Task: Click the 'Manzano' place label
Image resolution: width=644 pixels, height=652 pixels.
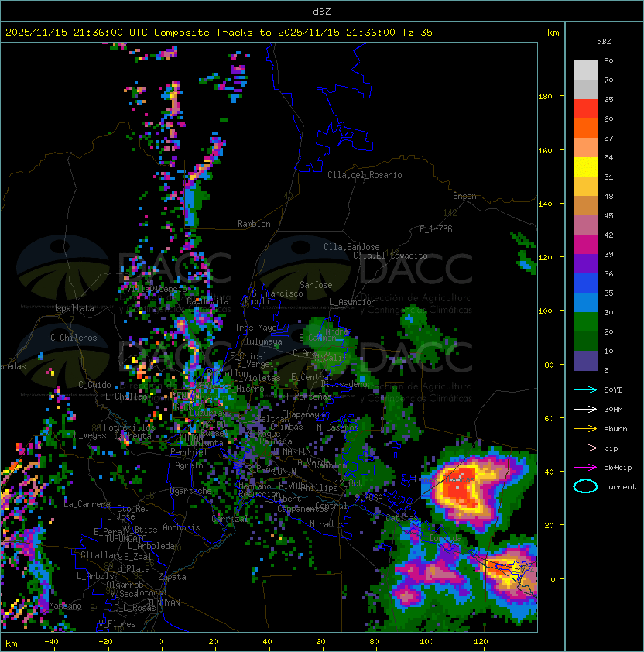Action: pos(65,606)
